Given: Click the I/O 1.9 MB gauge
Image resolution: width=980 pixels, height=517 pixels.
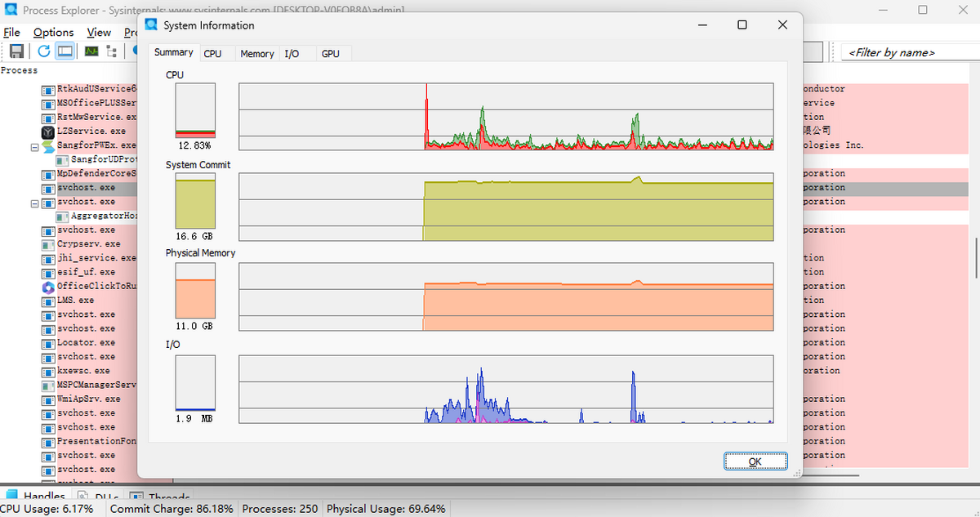Looking at the screenshot, I should pos(195,383).
